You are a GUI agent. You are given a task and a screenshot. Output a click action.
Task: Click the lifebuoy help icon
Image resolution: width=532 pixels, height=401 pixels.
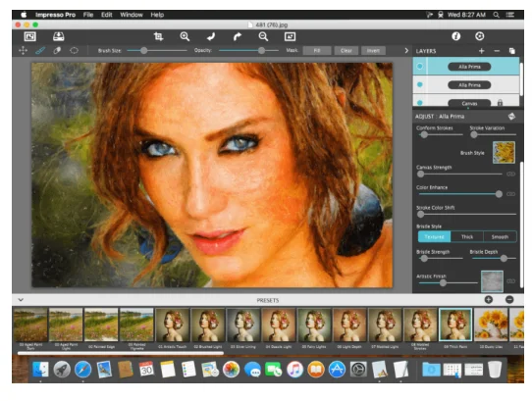[x=479, y=36]
